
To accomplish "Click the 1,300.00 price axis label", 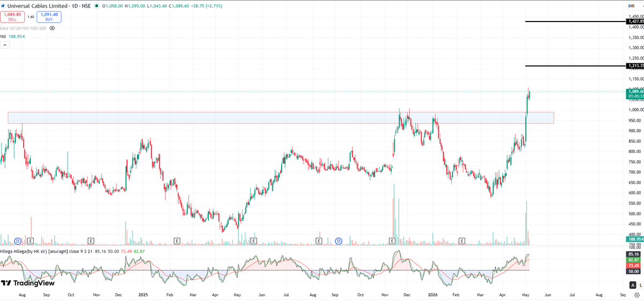I will tap(635, 47).
